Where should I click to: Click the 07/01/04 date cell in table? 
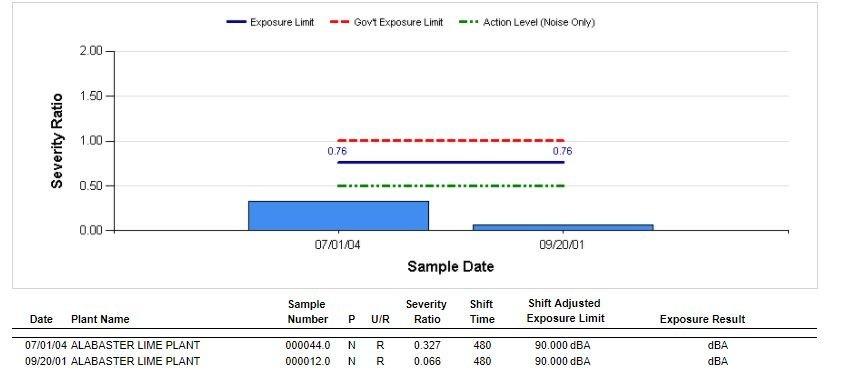click(46, 345)
